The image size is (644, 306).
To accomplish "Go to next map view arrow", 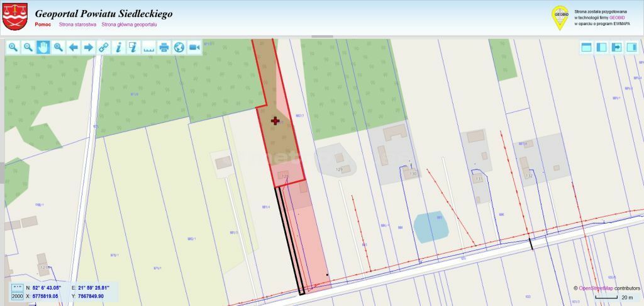I will tap(89, 47).
